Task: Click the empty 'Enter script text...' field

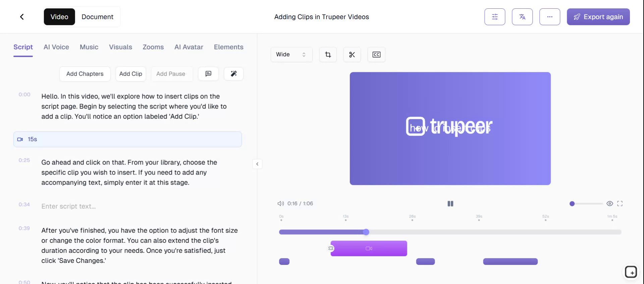Action: [x=68, y=206]
